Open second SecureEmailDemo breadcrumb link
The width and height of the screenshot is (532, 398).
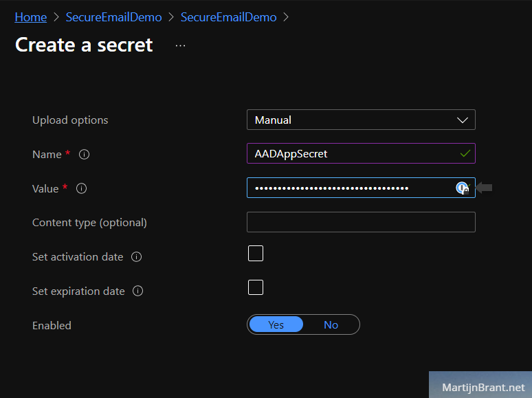[229, 17]
